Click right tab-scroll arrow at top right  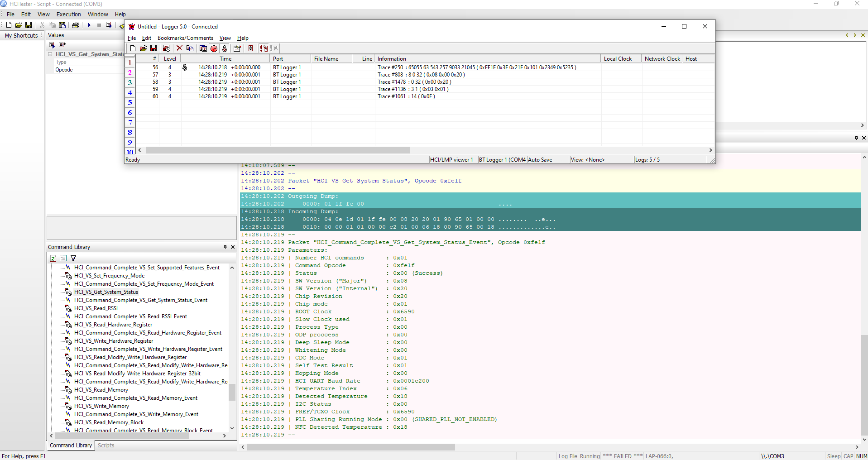pos(855,35)
